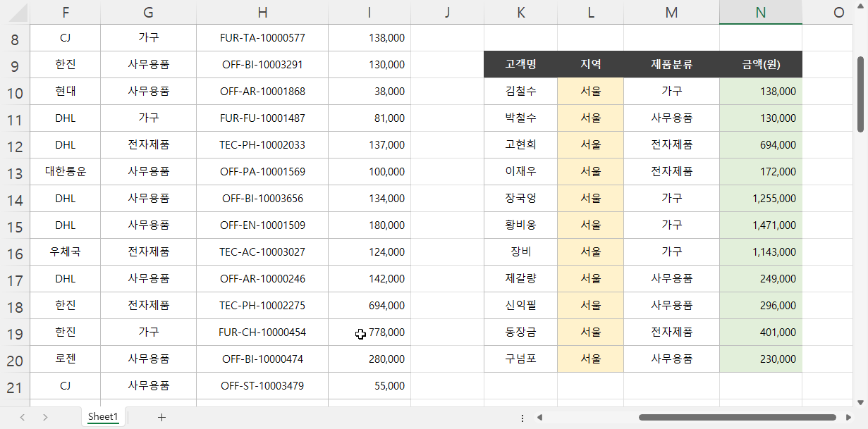
Task: Select the cell containing 고현희
Action: tap(520, 145)
